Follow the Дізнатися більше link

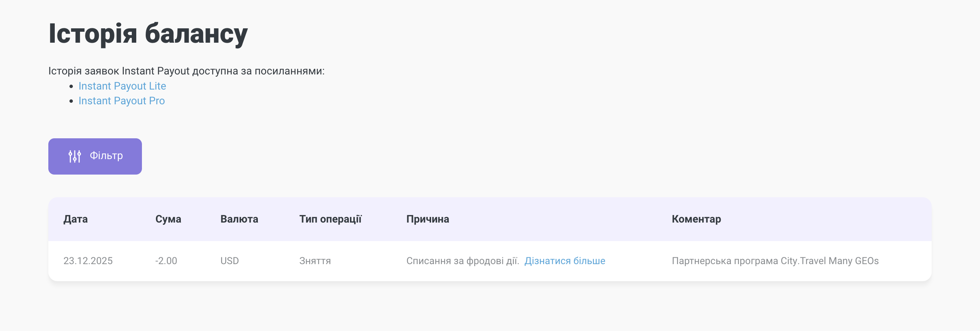point(565,261)
